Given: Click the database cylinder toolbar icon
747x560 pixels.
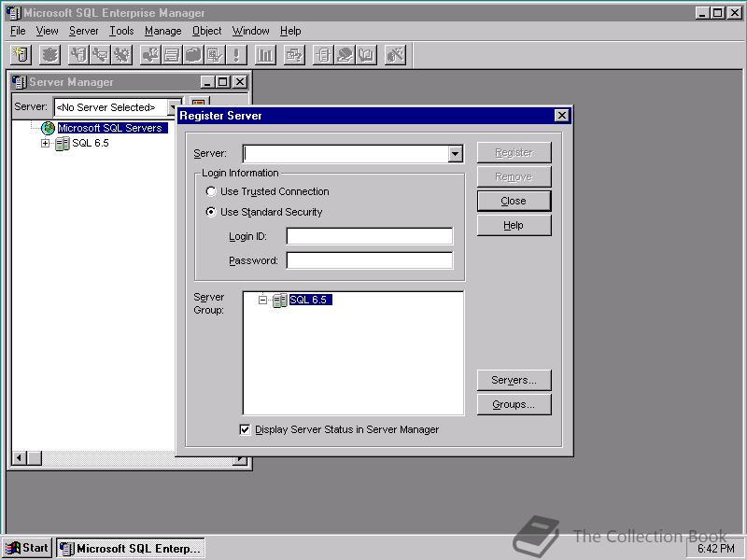Looking at the screenshot, I should (193, 55).
